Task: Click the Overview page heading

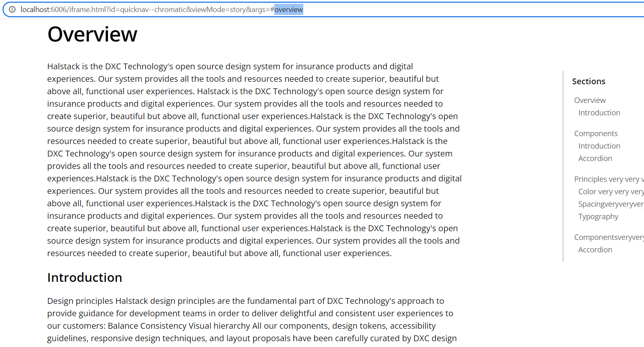Action: click(x=92, y=34)
